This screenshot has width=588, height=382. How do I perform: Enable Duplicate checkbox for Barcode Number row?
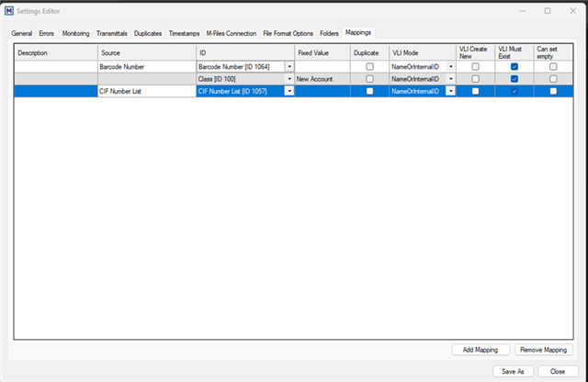[x=369, y=67]
